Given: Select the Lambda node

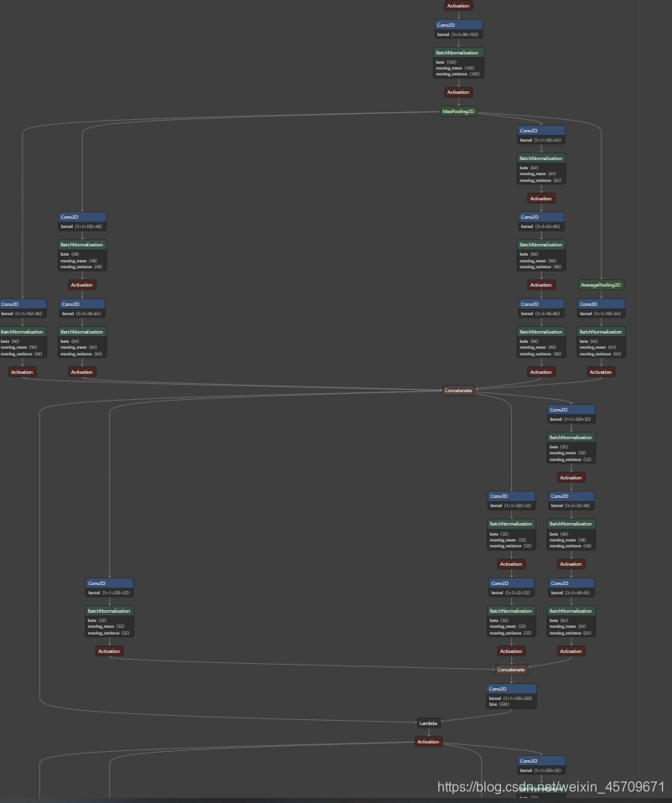Looking at the screenshot, I should [428, 723].
